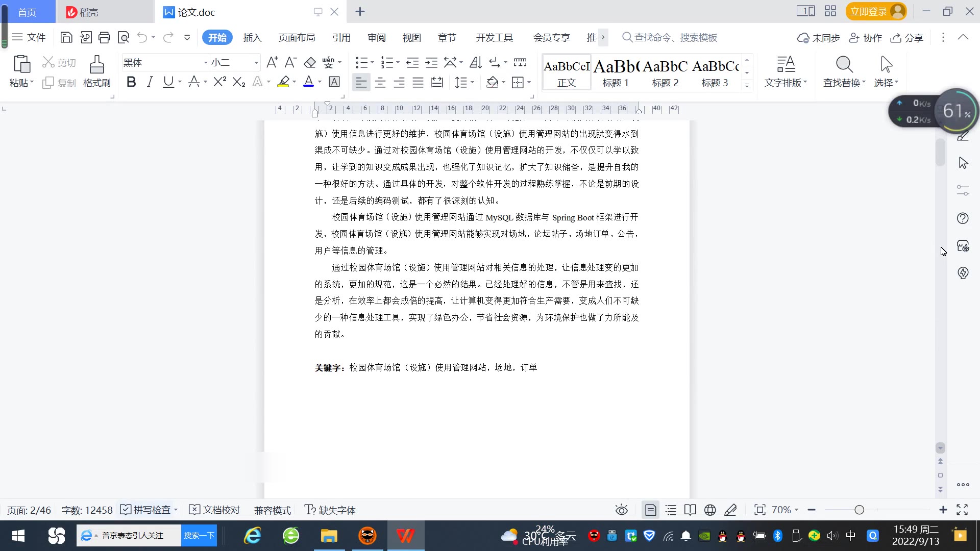Viewport: 980px width, 551px height.
Task: Open Find and Replace magnifier icon
Action: [844, 65]
